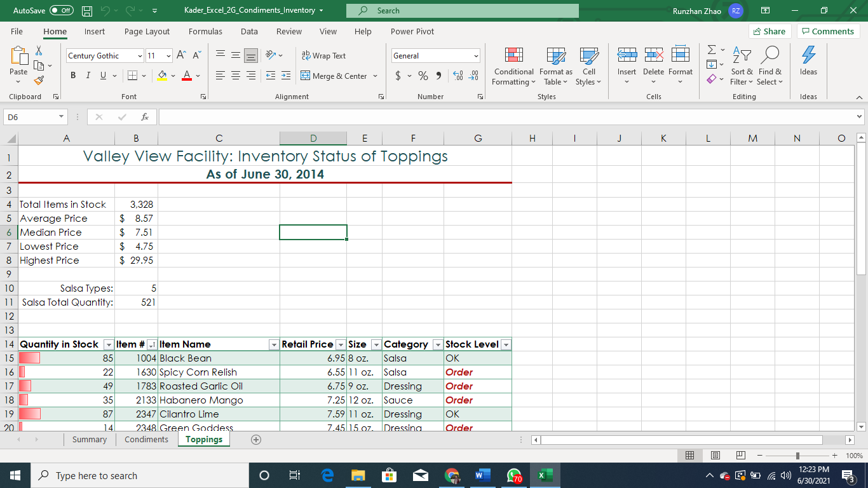The height and width of the screenshot is (488, 868).
Task: Open Format as Table gallery
Action: 556,66
